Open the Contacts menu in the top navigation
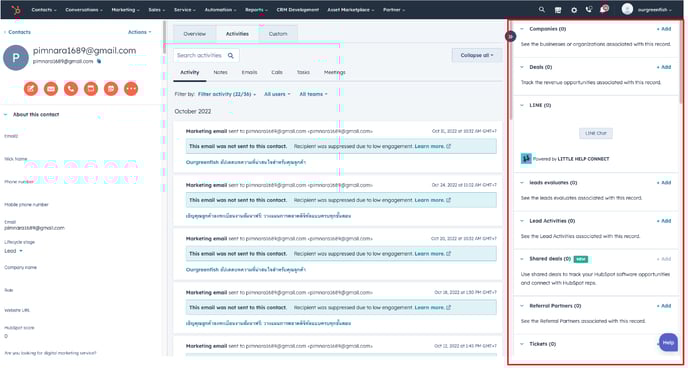Image resolution: width=688 pixels, height=372 pixels. pos(44,10)
